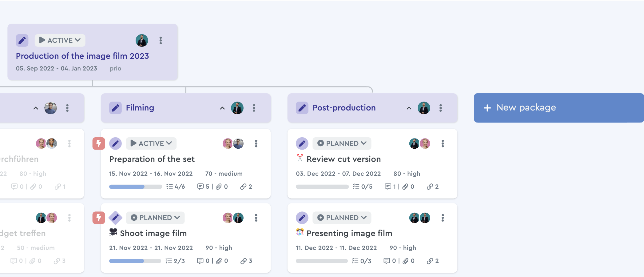Collapse the Filming package with chevron
Viewport: 644px width, 277px height.
[222, 108]
